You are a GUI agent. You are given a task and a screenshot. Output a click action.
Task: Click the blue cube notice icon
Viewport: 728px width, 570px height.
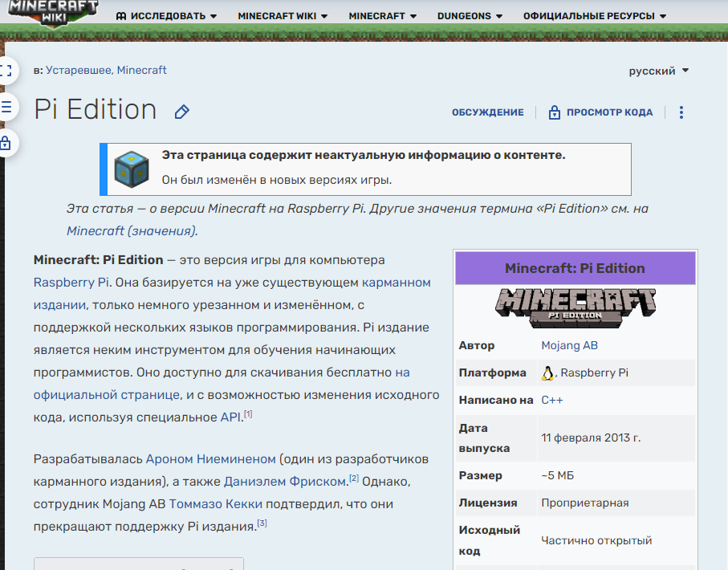[132, 169]
